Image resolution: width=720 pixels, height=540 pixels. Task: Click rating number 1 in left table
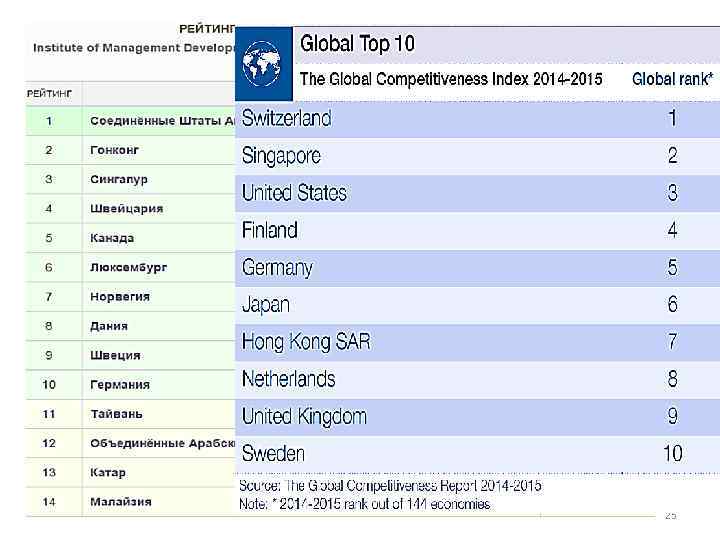[49, 121]
